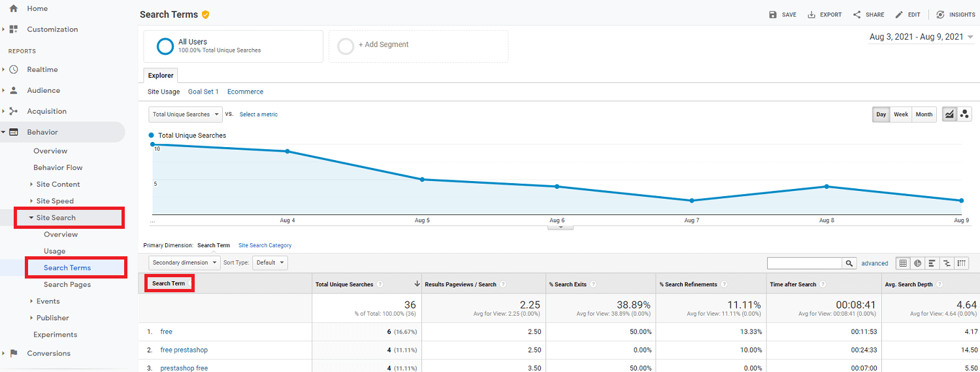Click the Save report icon

click(x=773, y=14)
